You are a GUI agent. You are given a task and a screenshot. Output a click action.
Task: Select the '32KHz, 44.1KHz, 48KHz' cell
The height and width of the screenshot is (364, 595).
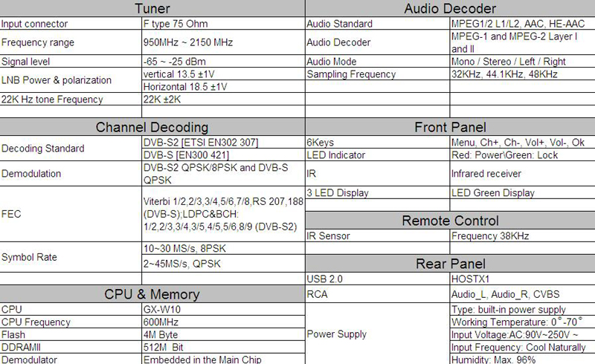point(523,74)
